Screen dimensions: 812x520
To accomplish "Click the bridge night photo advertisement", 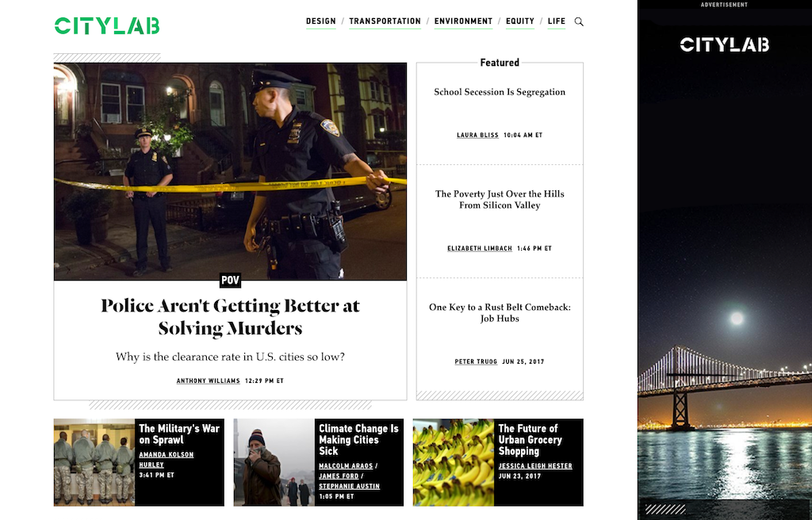I will click(x=724, y=380).
